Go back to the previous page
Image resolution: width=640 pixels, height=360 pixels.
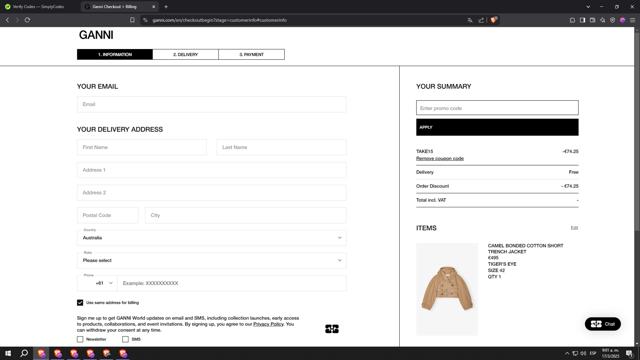pos(7,20)
